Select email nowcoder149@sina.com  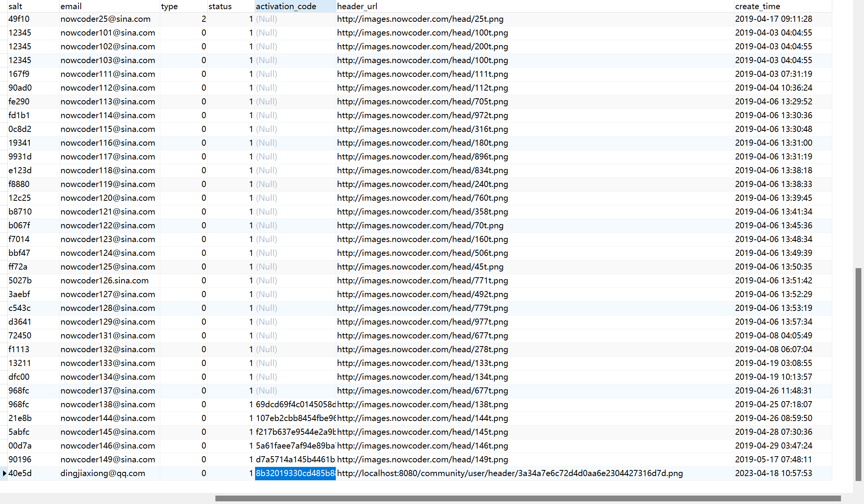(109, 460)
